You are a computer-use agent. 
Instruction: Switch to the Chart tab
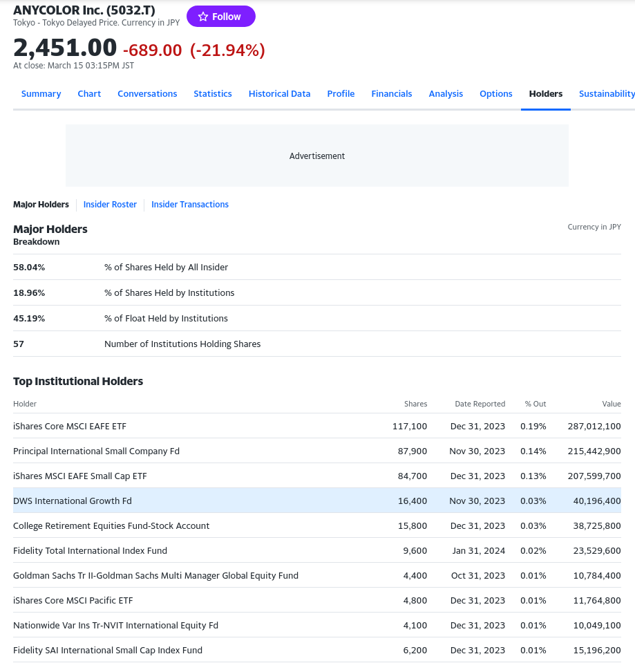89,94
